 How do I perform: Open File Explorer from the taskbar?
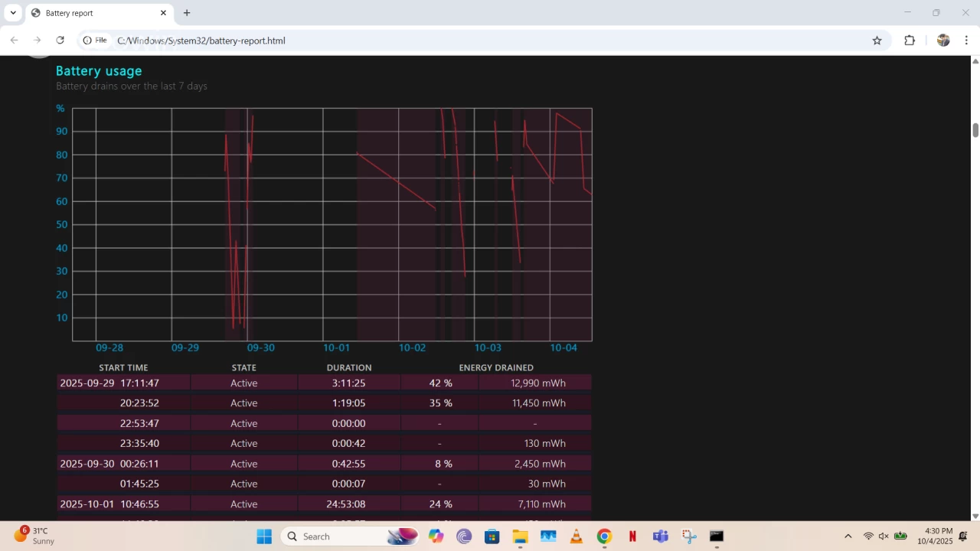pyautogui.click(x=520, y=536)
